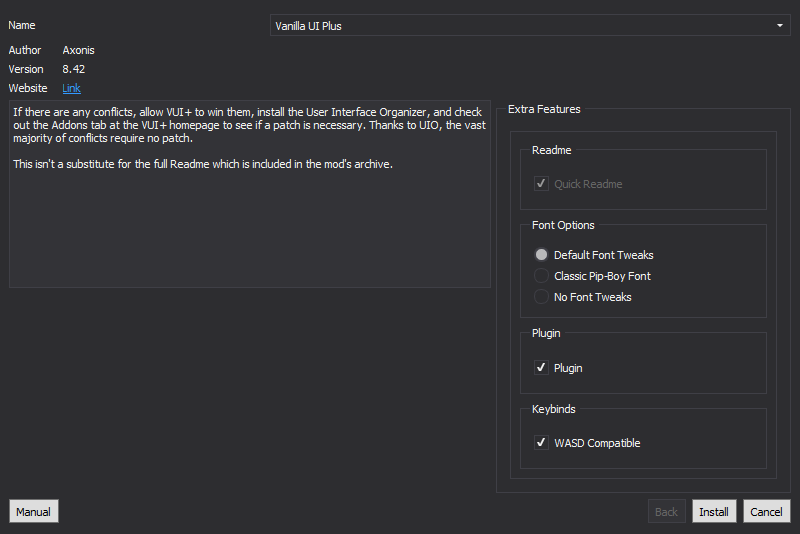Click the Extra Features group label

[544, 109]
